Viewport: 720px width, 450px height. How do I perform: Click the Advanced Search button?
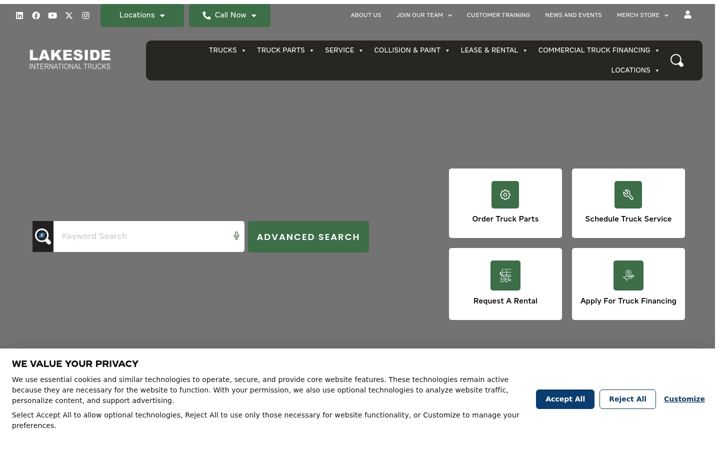tap(308, 236)
